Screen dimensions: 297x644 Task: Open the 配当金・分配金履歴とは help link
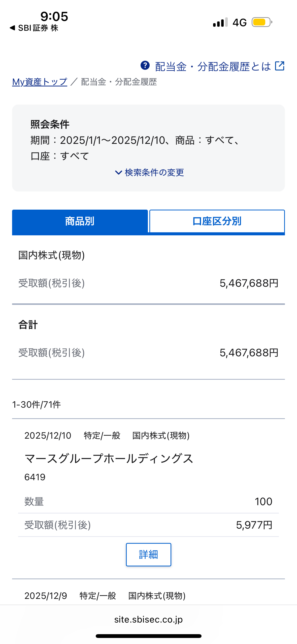213,67
